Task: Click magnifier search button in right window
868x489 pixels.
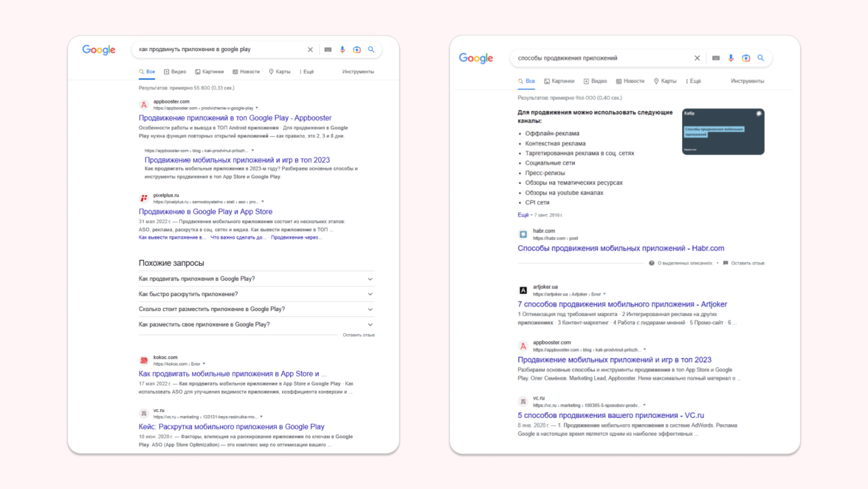Action: tap(760, 58)
